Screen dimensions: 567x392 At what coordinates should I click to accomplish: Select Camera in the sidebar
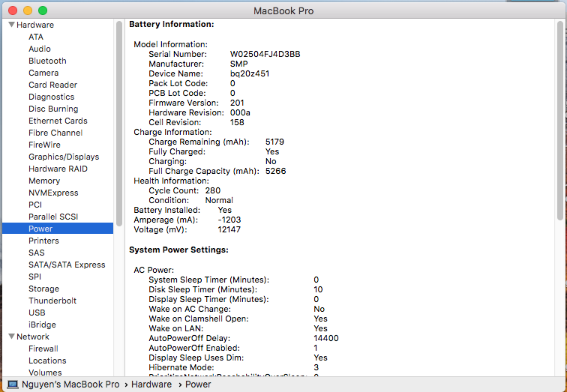click(x=43, y=73)
